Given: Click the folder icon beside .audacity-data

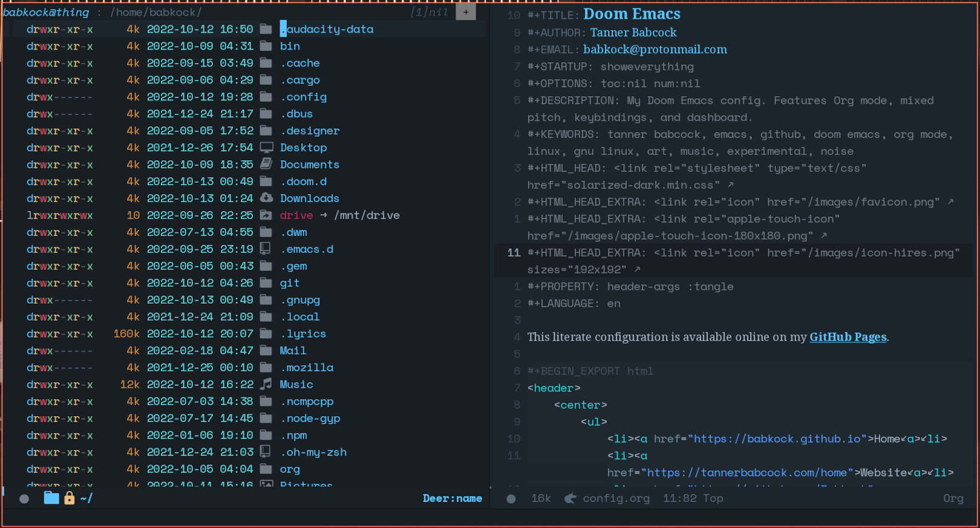Looking at the screenshot, I should point(266,29).
